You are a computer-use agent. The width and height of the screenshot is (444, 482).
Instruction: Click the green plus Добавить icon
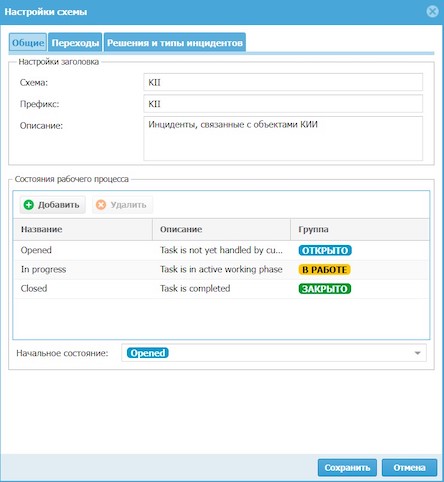tap(29, 205)
